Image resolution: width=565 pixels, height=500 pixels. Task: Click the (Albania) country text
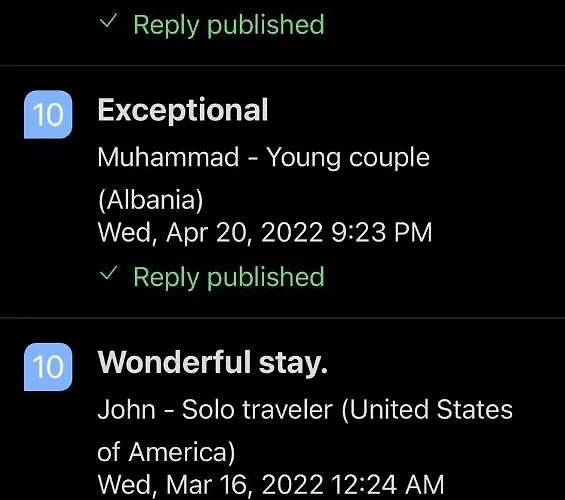coord(151,200)
